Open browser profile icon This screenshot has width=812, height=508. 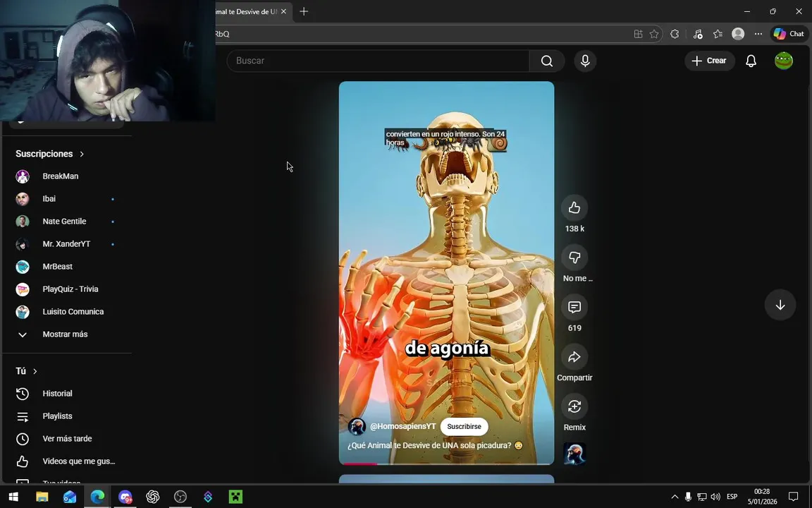(x=738, y=34)
